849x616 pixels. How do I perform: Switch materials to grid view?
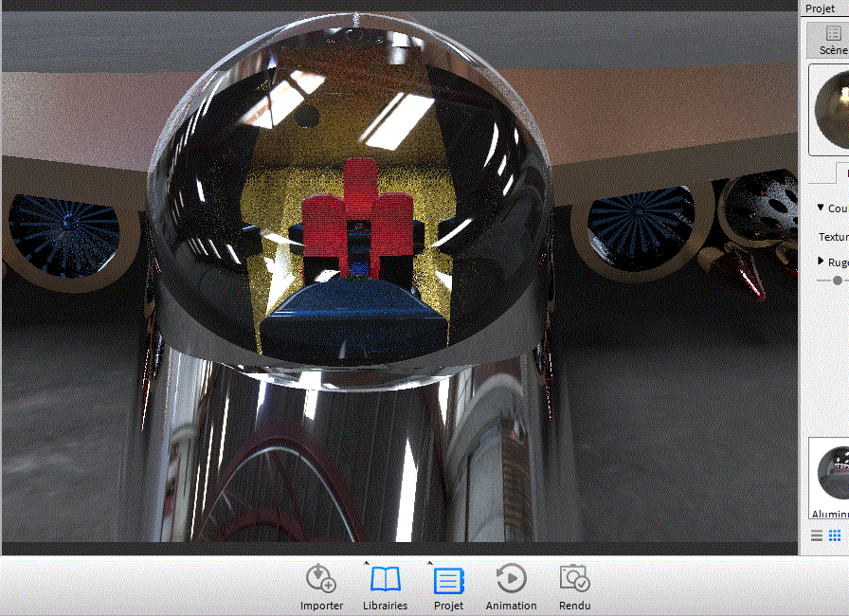coord(835,535)
